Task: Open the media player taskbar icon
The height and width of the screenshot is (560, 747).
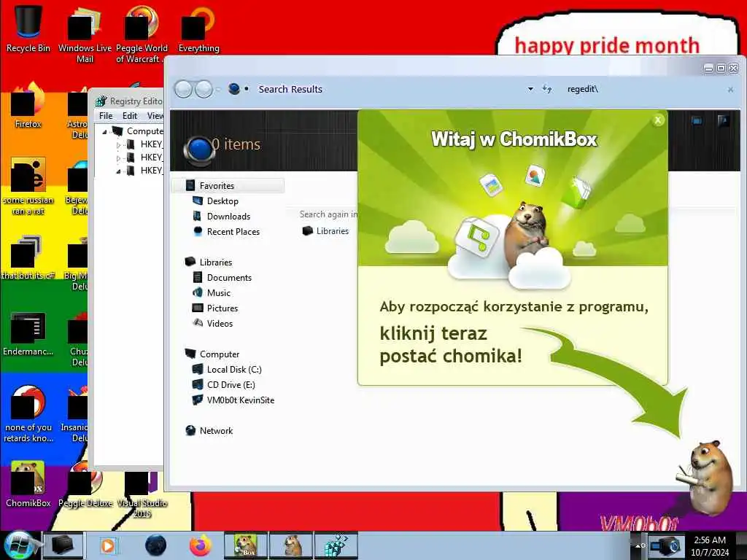Action: [x=108, y=545]
